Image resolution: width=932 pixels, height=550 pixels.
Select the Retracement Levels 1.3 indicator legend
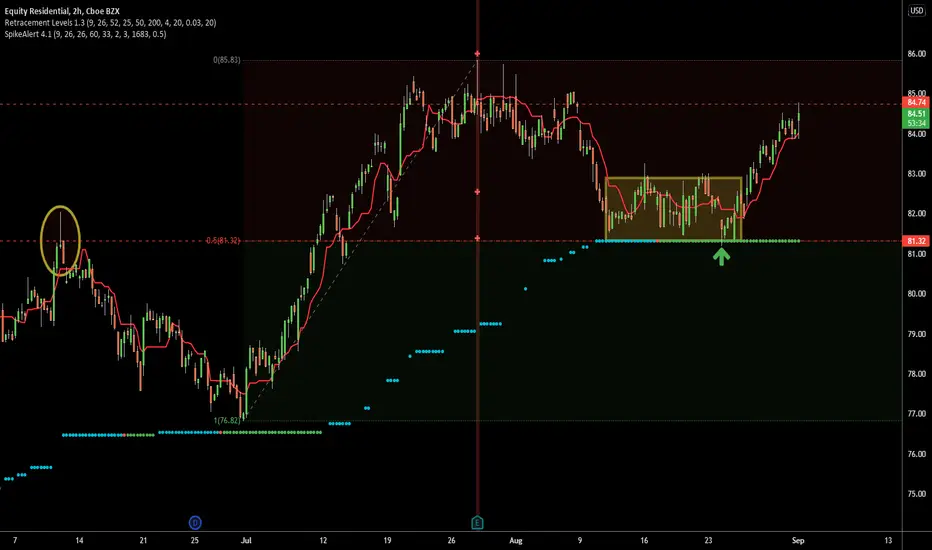[110, 23]
